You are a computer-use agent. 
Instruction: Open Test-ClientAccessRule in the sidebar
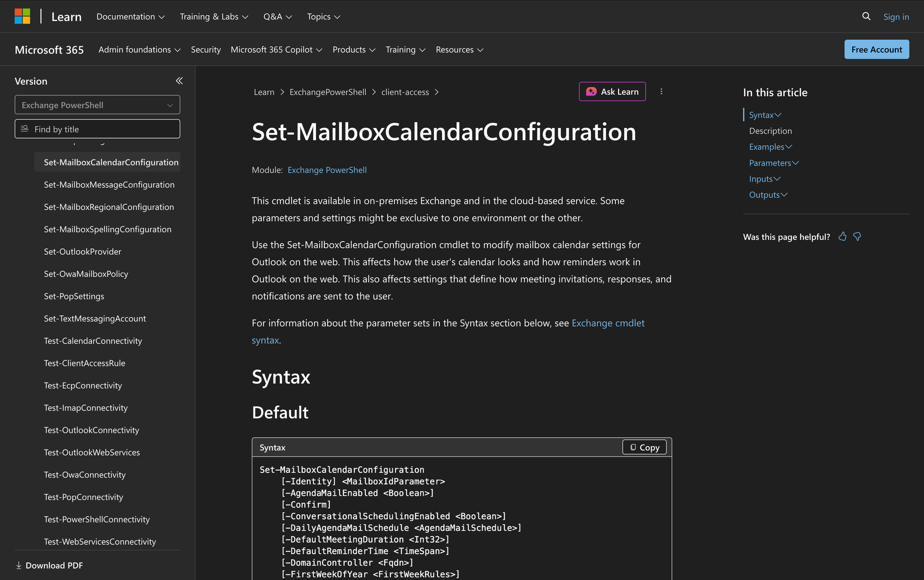[x=85, y=363]
